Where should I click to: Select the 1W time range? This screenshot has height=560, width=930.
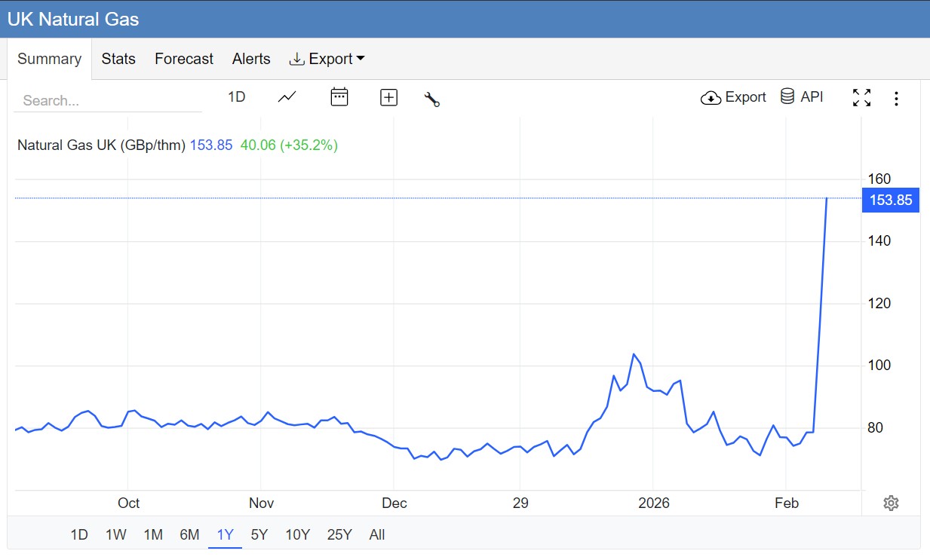pos(115,534)
